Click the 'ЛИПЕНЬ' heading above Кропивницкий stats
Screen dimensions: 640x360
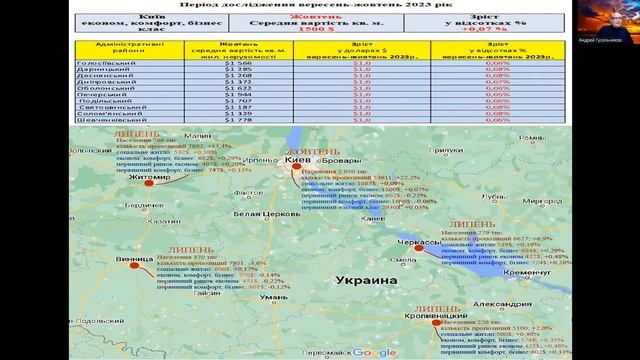click(438, 309)
